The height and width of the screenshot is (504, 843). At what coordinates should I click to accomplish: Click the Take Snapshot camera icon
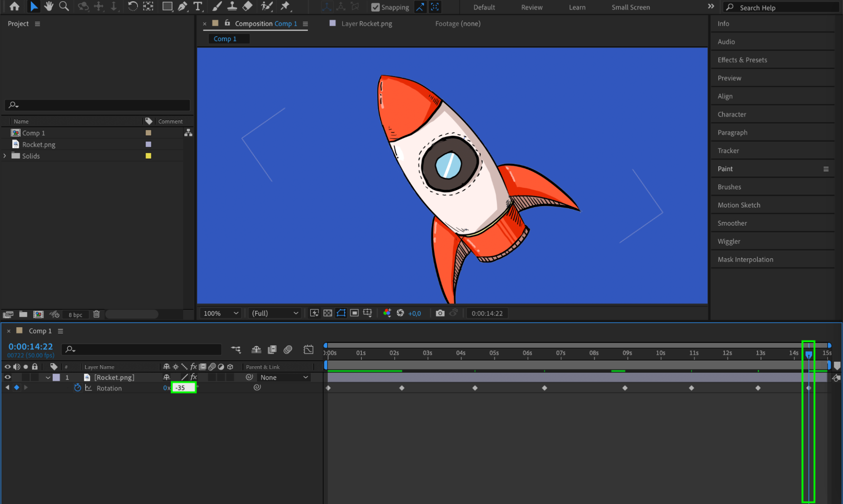pos(440,313)
